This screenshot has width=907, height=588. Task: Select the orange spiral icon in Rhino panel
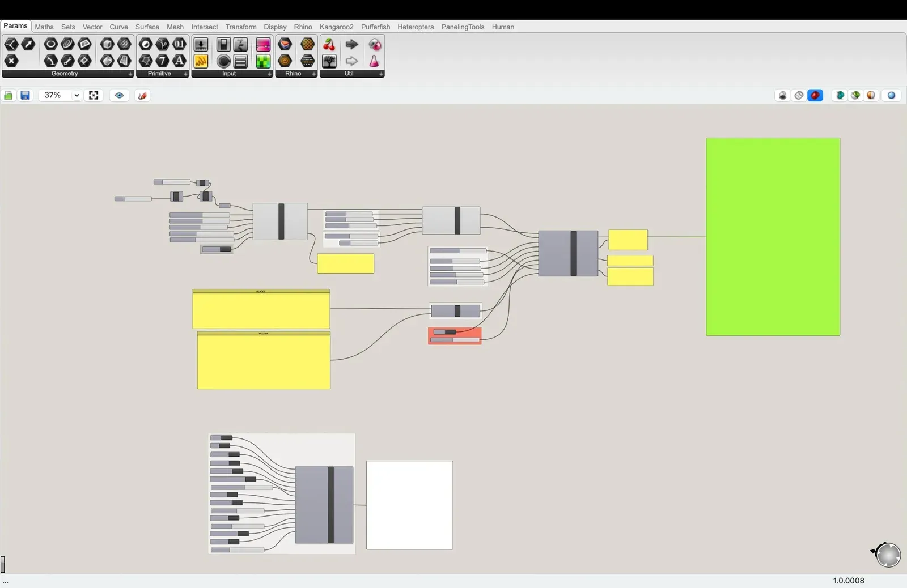pyautogui.click(x=285, y=61)
